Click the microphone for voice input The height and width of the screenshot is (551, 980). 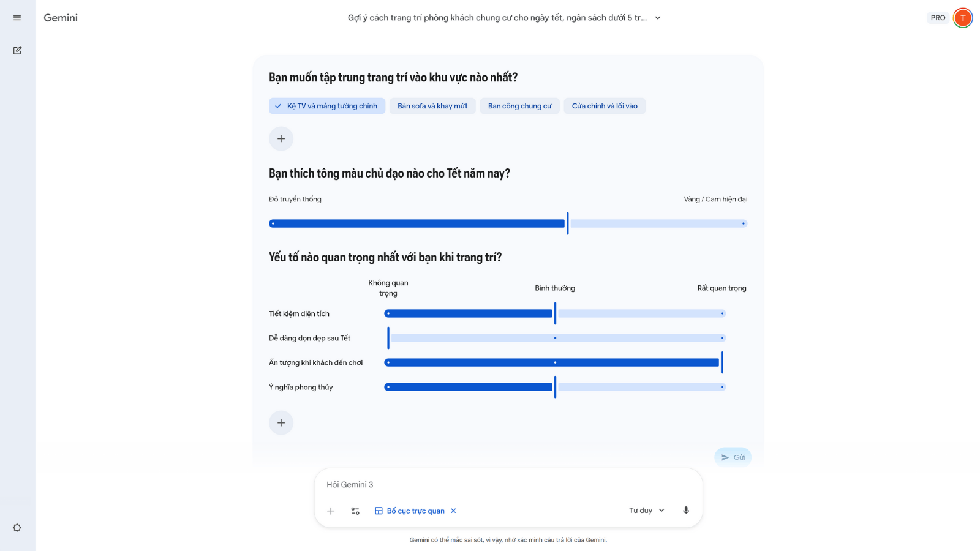pos(685,510)
